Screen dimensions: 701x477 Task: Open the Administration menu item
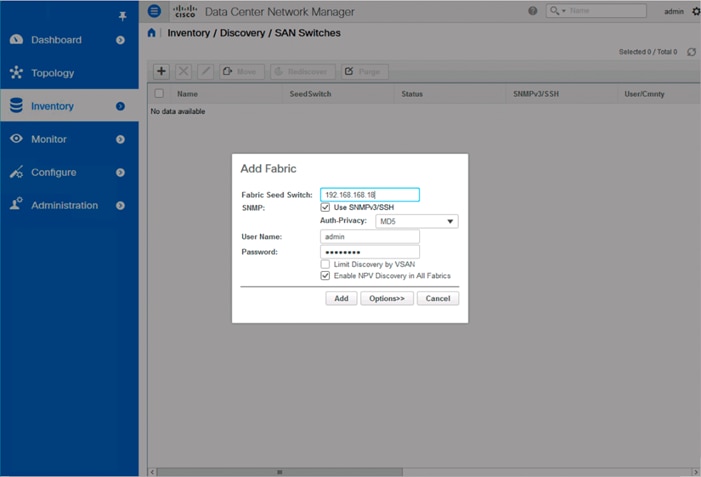click(x=64, y=205)
